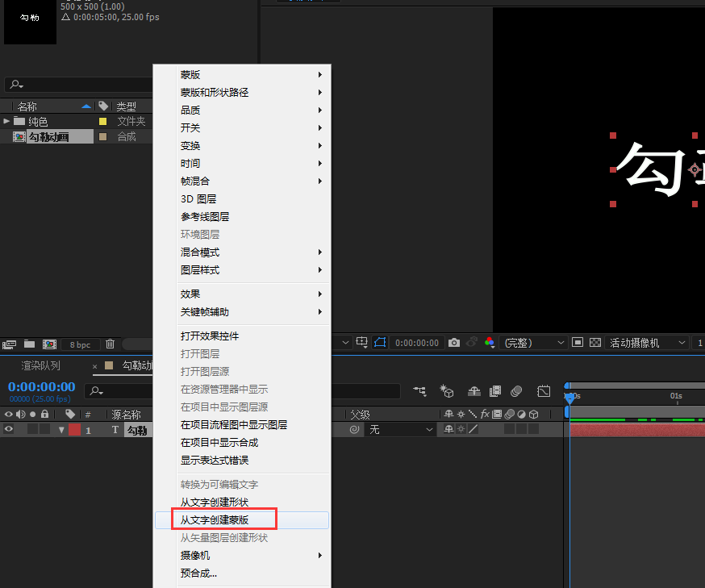Toggle hide shy layers timeline button
Image resolution: width=705 pixels, height=588 pixels.
click(x=473, y=391)
